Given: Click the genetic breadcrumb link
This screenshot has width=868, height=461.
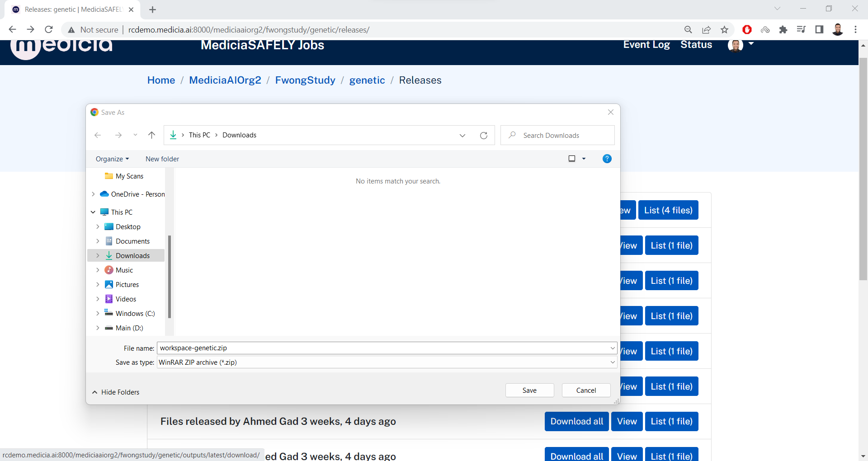Looking at the screenshot, I should [x=367, y=80].
